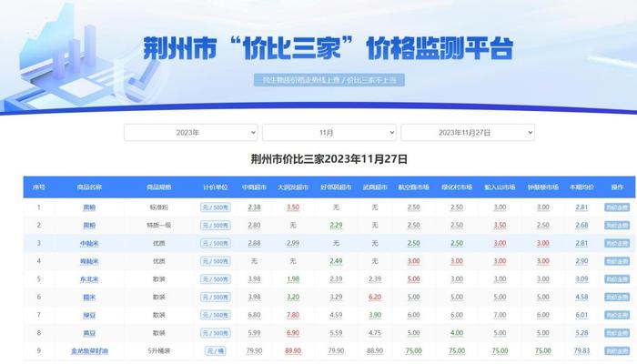This screenshot has width=637, height=364.
Task: Click price trend button in 东北米 row
Action: (616, 278)
